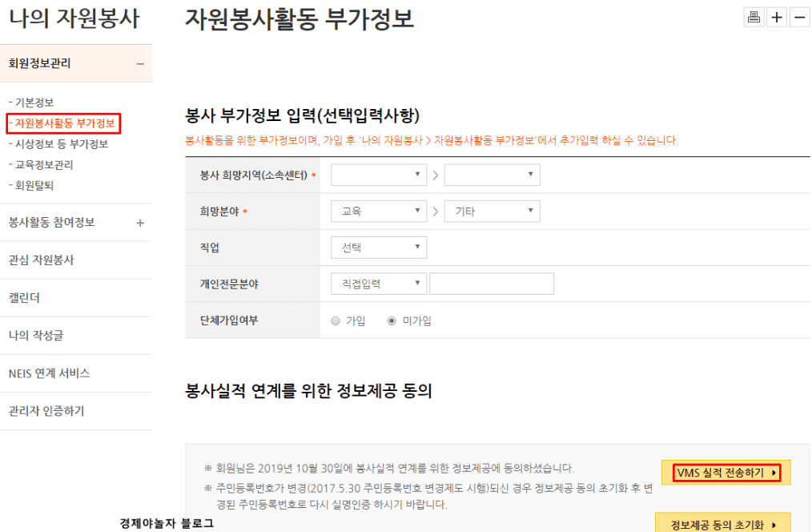Click the font enlarge (+) icon
812x532 pixels.
coord(775,16)
